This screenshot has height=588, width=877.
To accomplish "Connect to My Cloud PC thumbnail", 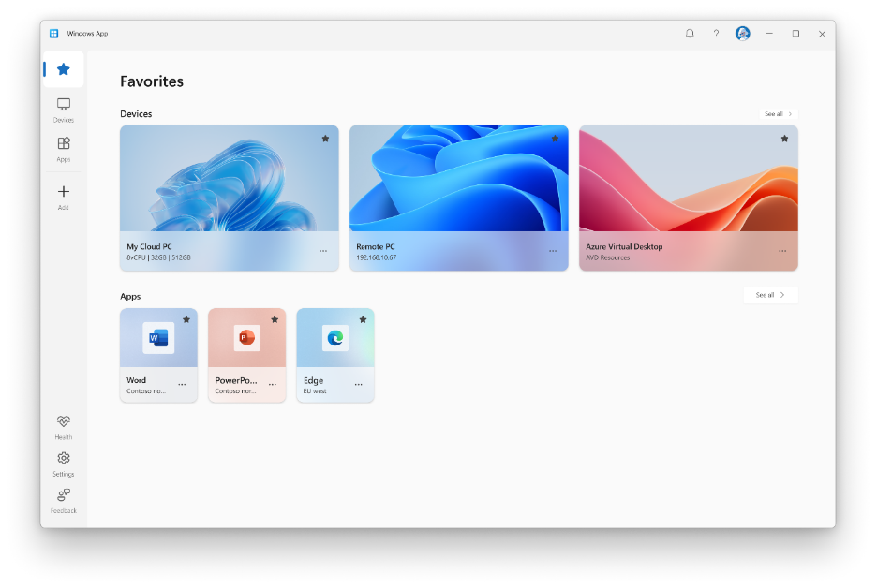I will pyautogui.click(x=230, y=178).
